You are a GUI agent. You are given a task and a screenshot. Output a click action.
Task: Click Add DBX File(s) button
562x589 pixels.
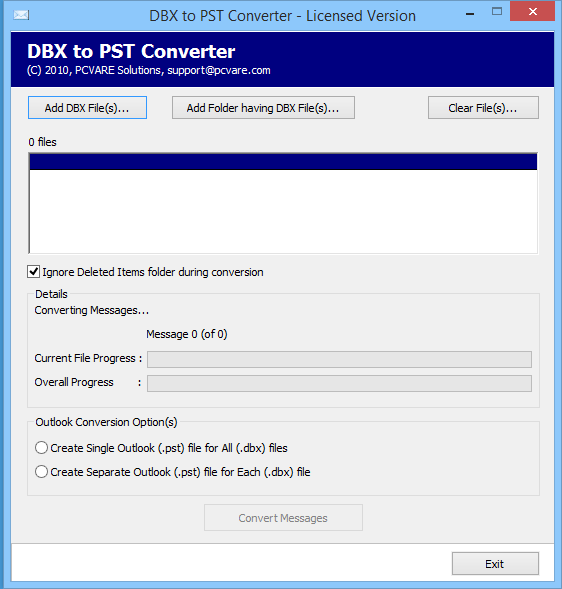[87, 108]
